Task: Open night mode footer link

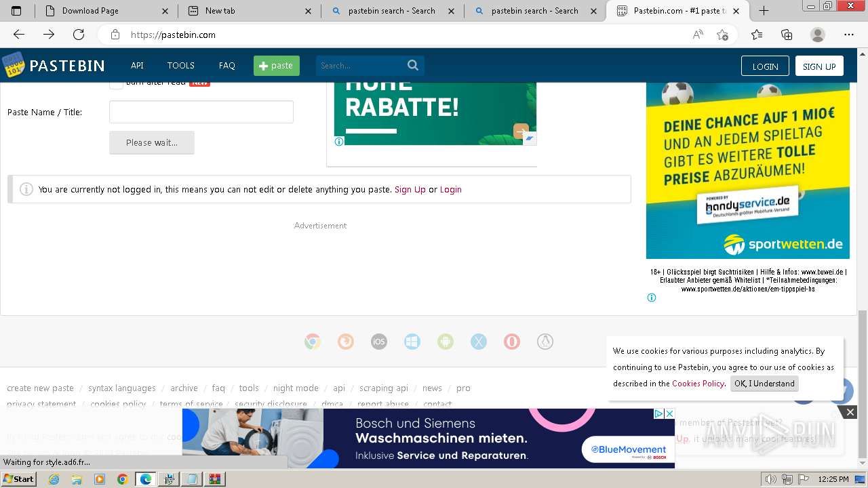Action: pos(296,388)
